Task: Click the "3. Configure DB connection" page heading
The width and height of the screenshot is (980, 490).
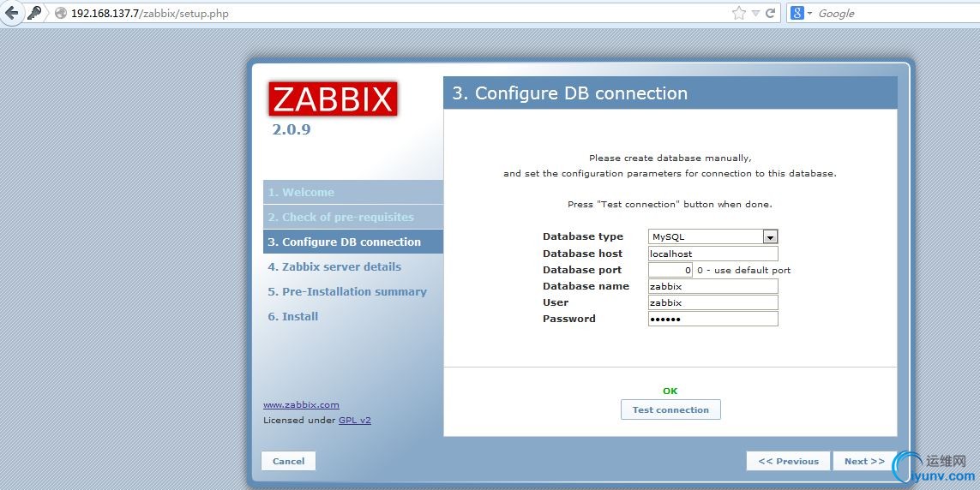Action: point(569,93)
